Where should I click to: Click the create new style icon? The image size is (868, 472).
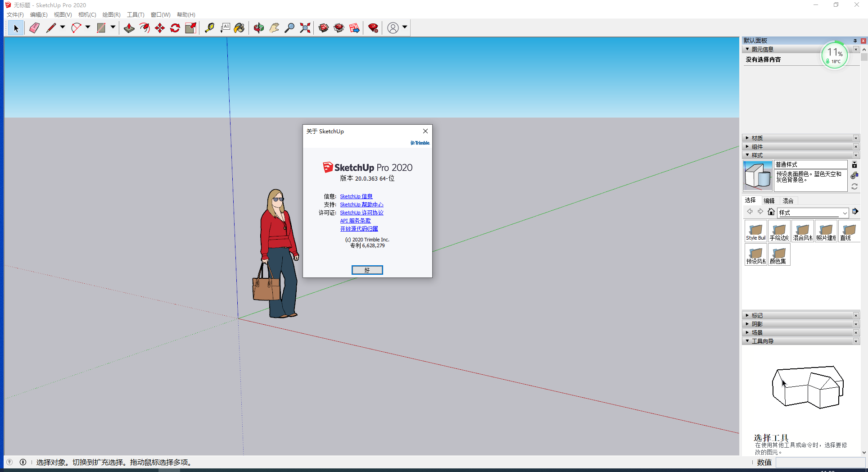854,176
